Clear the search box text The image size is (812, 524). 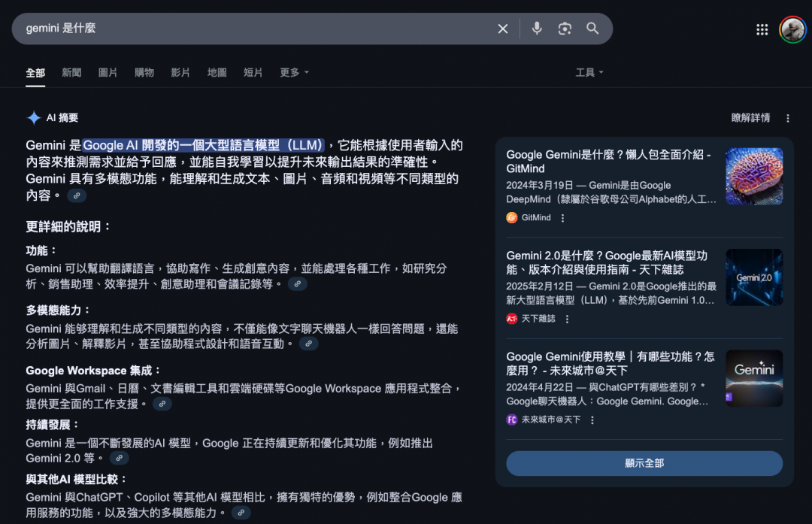(503, 29)
